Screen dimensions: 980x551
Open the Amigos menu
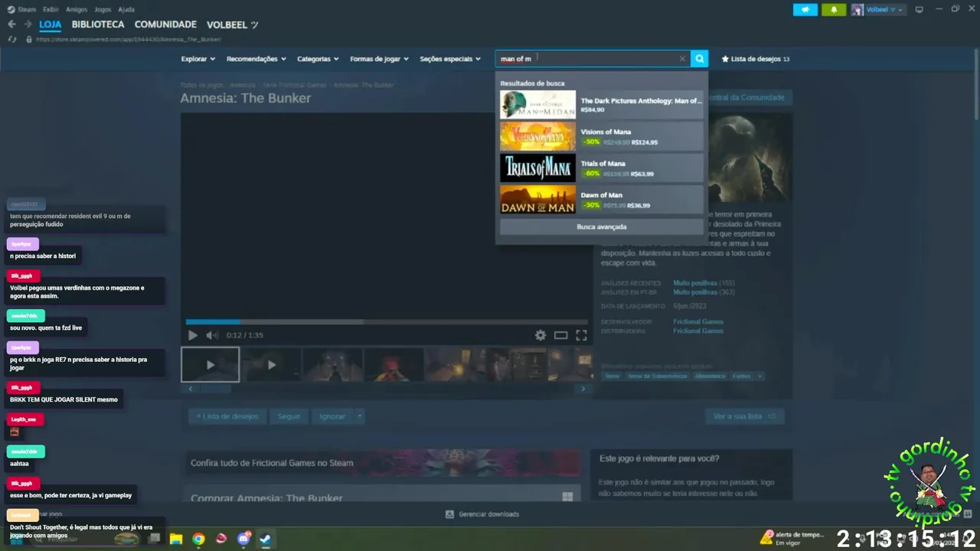coord(77,9)
